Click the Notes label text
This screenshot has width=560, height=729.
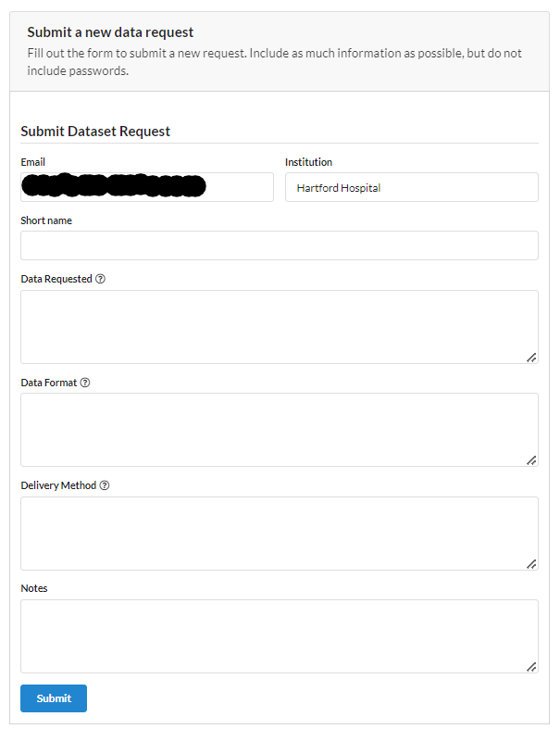click(34, 588)
